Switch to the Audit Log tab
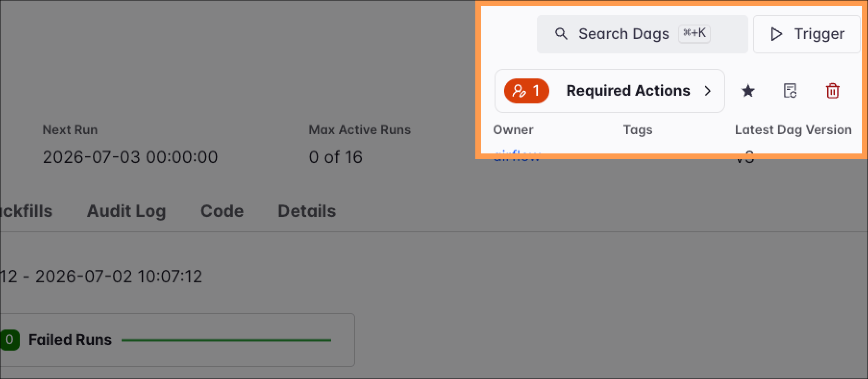868x379 pixels. (x=126, y=211)
